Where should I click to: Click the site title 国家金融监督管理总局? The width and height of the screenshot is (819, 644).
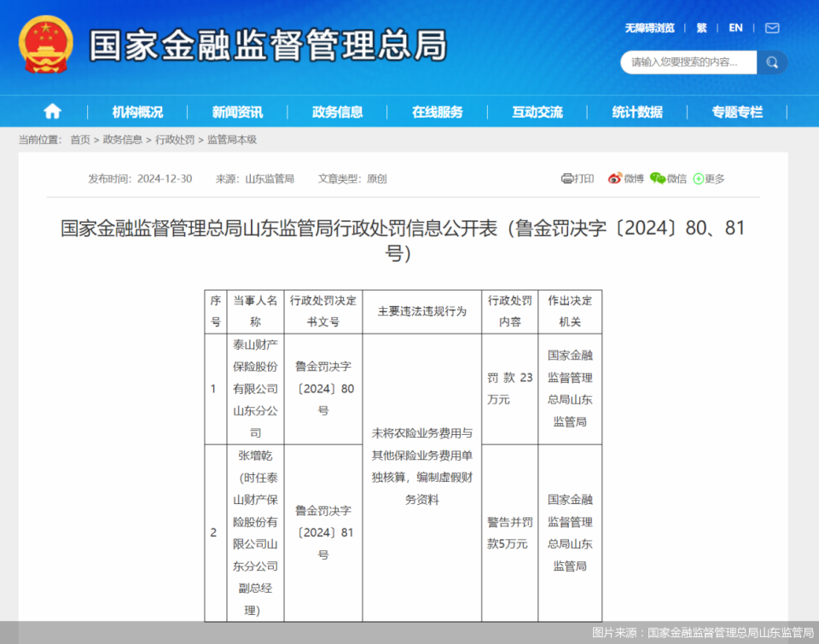(268, 45)
